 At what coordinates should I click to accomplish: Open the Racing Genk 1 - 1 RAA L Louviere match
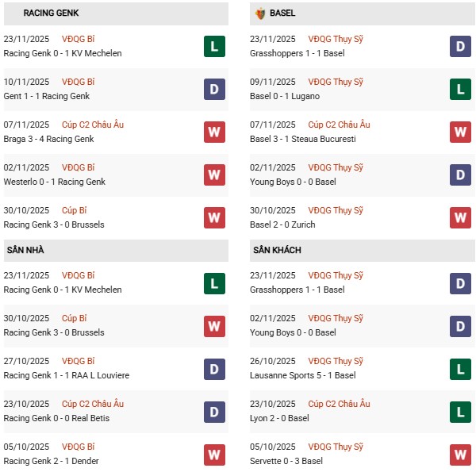click(66, 375)
